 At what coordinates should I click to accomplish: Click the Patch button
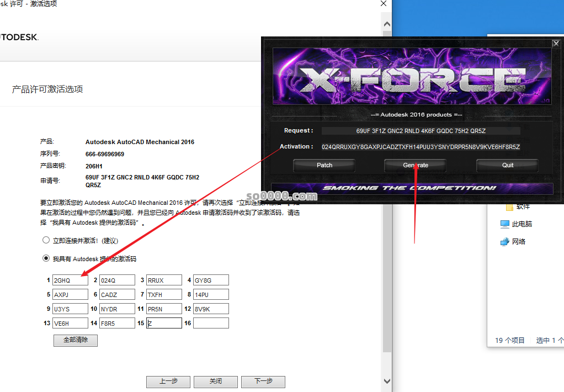tap(324, 165)
